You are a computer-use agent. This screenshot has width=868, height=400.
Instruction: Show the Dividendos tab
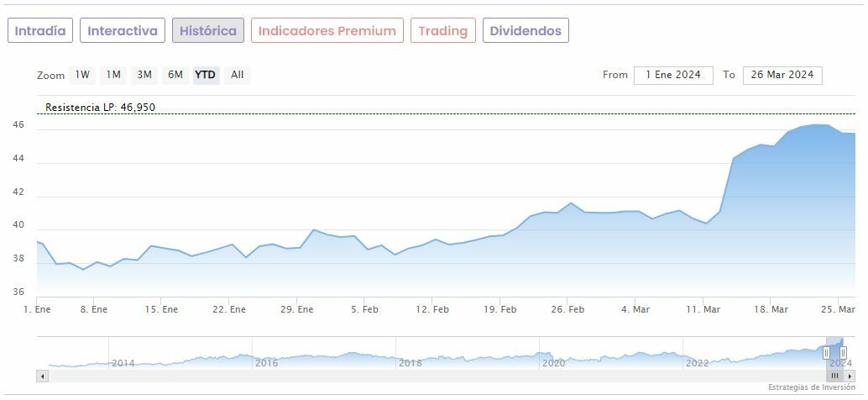(x=526, y=31)
